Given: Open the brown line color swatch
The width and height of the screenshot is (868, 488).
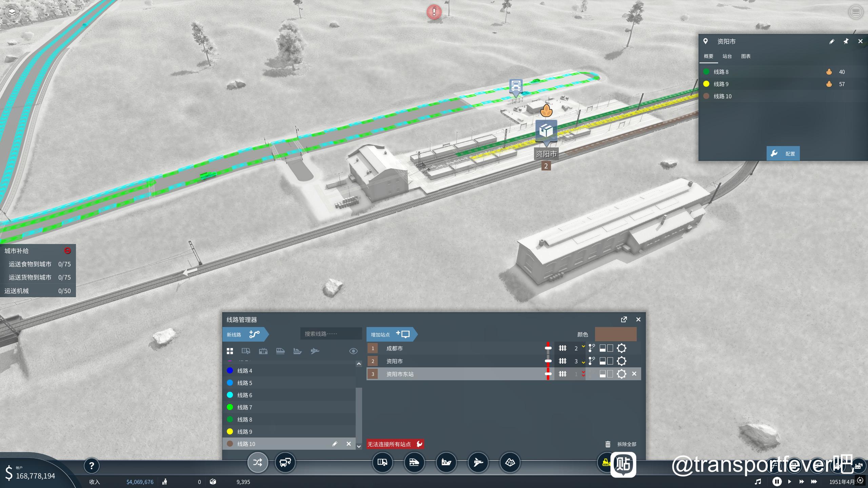Looking at the screenshot, I should 616,334.
